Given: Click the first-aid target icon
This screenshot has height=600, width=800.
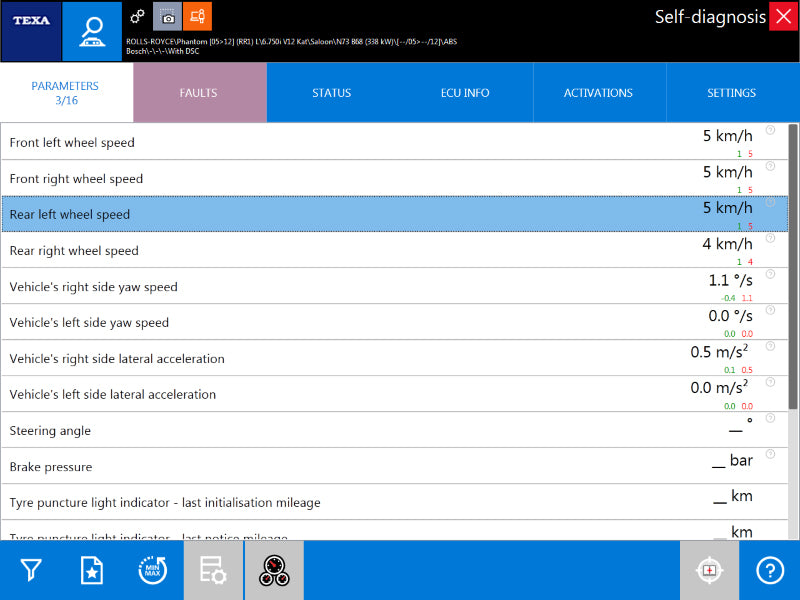Looking at the screenshot, I should 709,571.
